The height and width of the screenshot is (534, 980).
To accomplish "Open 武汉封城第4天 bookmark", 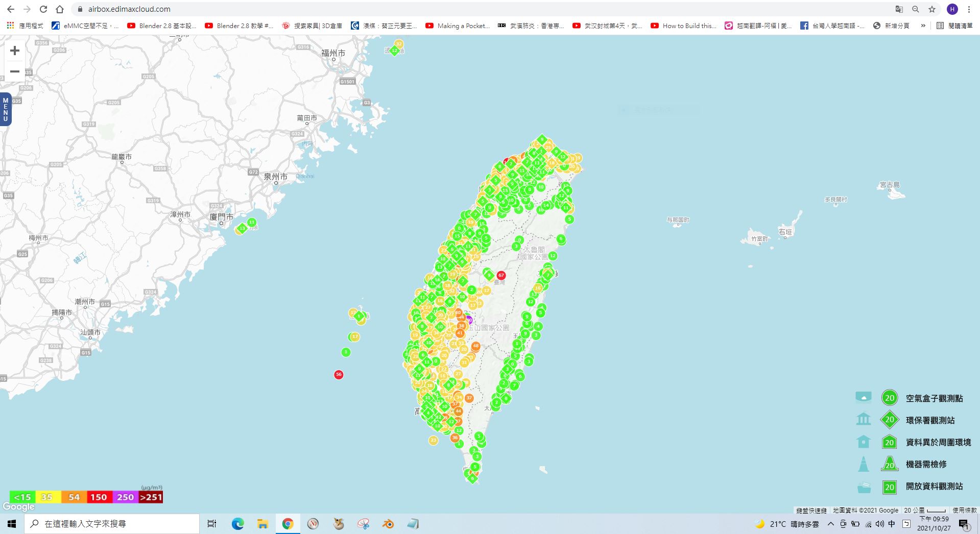I will coord(607,26).
